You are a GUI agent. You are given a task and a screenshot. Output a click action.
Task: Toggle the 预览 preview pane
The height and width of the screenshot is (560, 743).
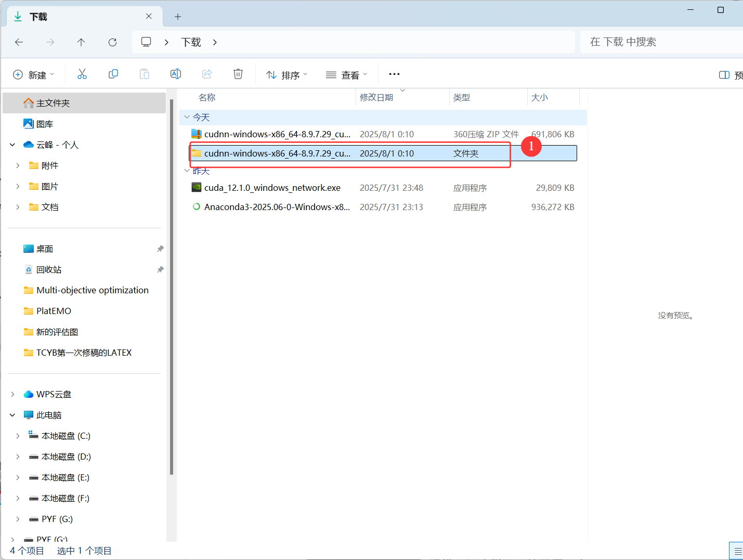(x=724, y=74)
